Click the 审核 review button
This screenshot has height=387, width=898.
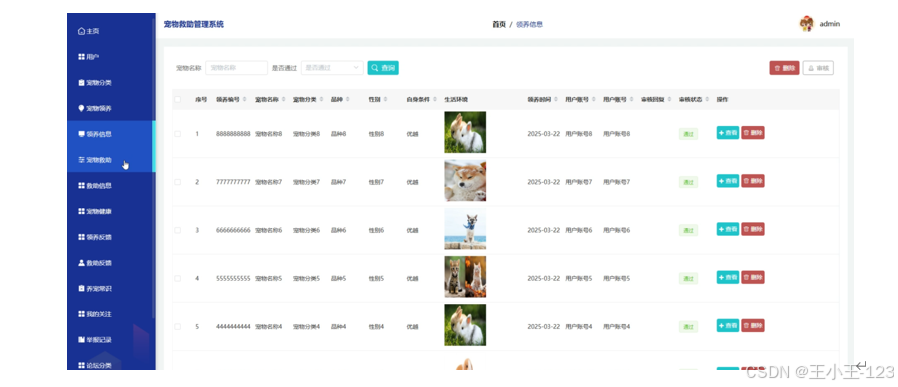[x=818, y=68]
